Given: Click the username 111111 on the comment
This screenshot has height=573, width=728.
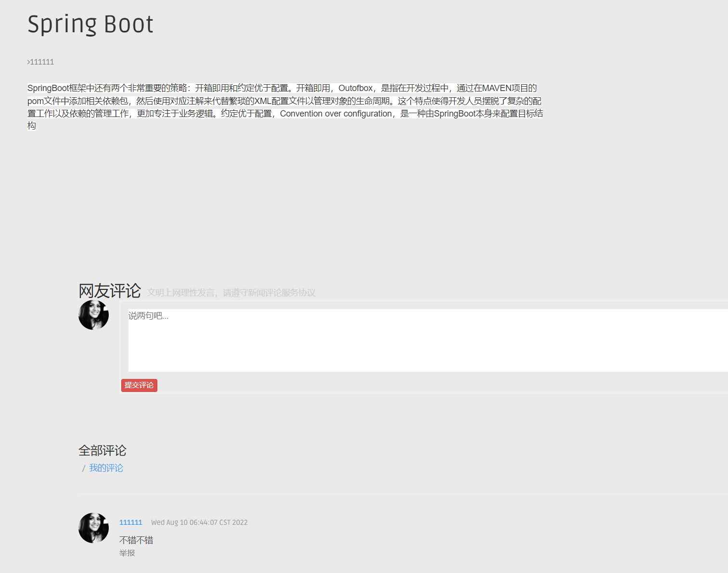Looking at the screenshot, I should pos(130,522).
